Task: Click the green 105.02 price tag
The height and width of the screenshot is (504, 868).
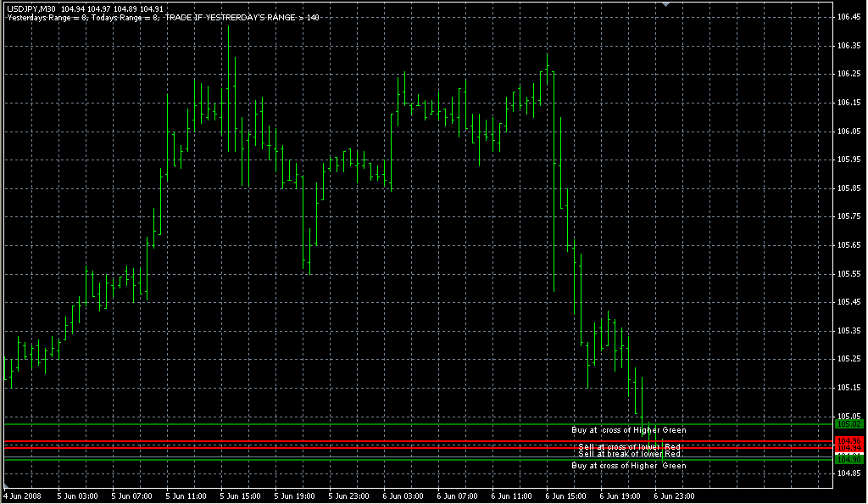Action: tap(849, 423)
